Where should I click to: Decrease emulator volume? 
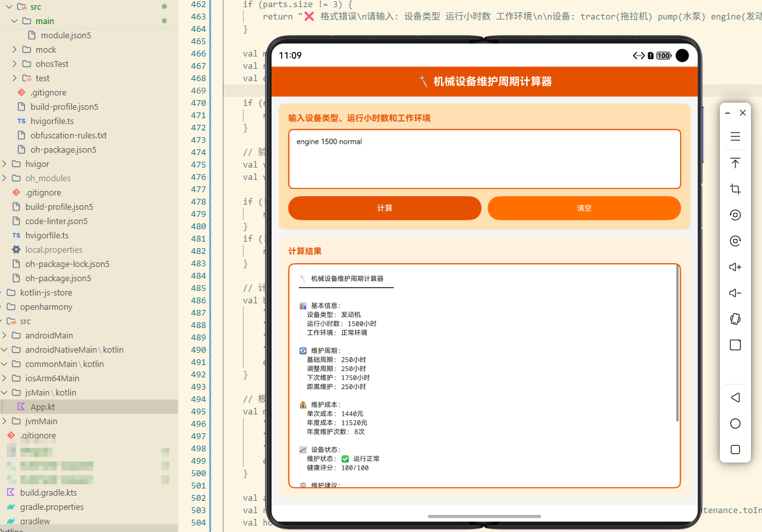coord(735,293)
